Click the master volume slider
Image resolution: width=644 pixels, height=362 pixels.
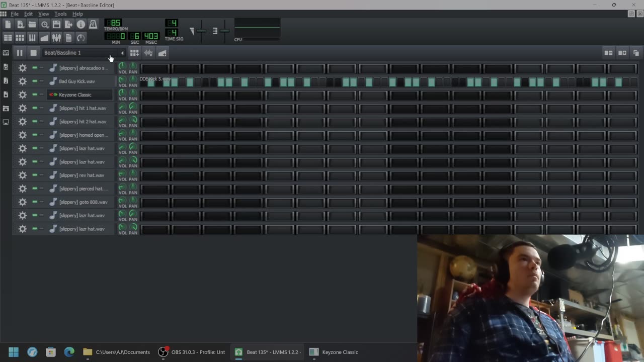pyautogui.click(x=201, y=31)
